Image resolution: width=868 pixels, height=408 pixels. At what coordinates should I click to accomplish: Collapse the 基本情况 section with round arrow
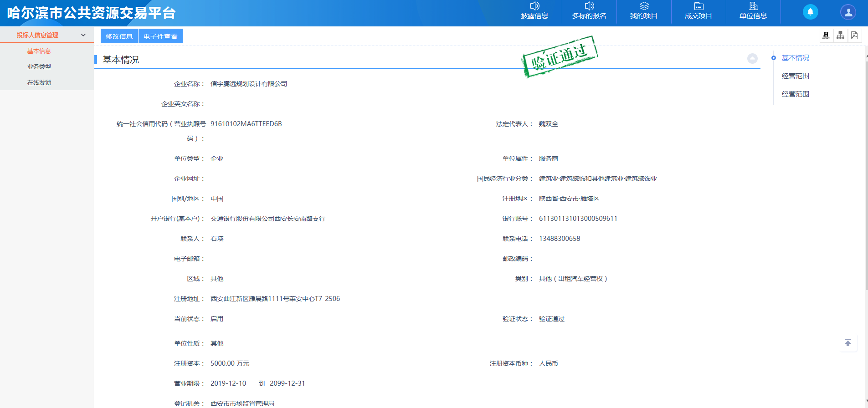[x=752, y=59]
